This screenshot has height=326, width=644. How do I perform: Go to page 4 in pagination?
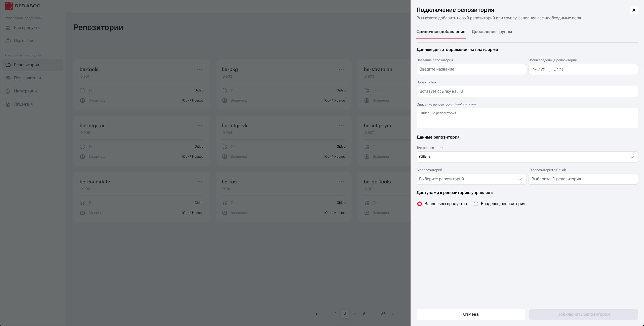(x=354, y=314)
